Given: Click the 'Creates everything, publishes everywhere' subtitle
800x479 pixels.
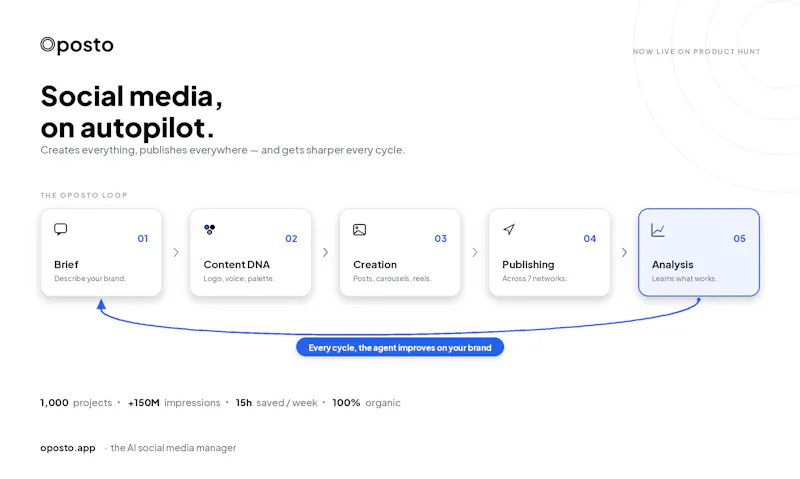Looking at the screenshot, I should (x=223, y=150).
